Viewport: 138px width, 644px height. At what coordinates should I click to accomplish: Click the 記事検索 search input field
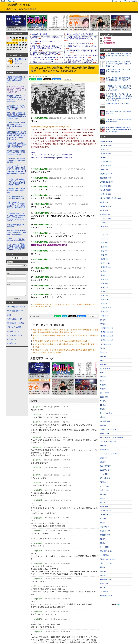pos(14,266)
